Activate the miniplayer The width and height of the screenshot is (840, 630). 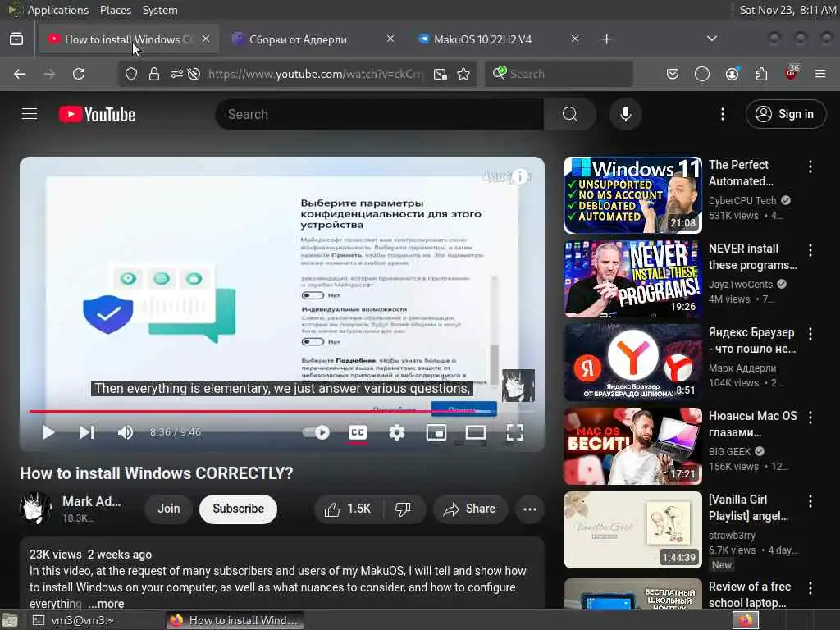436,432
